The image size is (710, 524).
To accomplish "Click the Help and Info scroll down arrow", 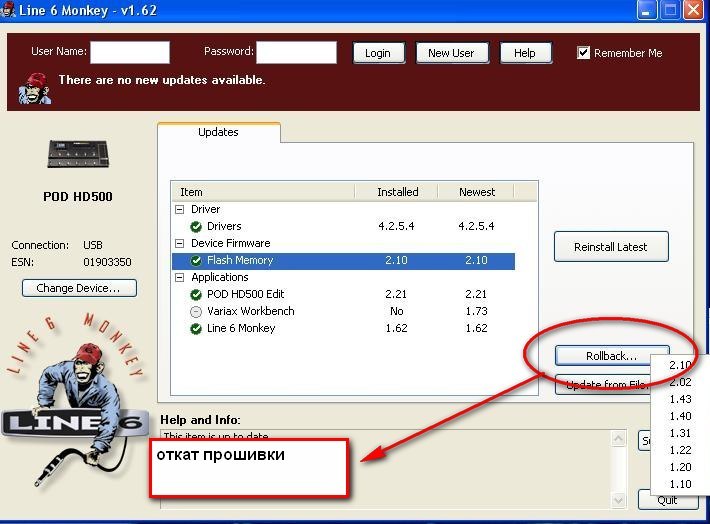I will 619,500.
